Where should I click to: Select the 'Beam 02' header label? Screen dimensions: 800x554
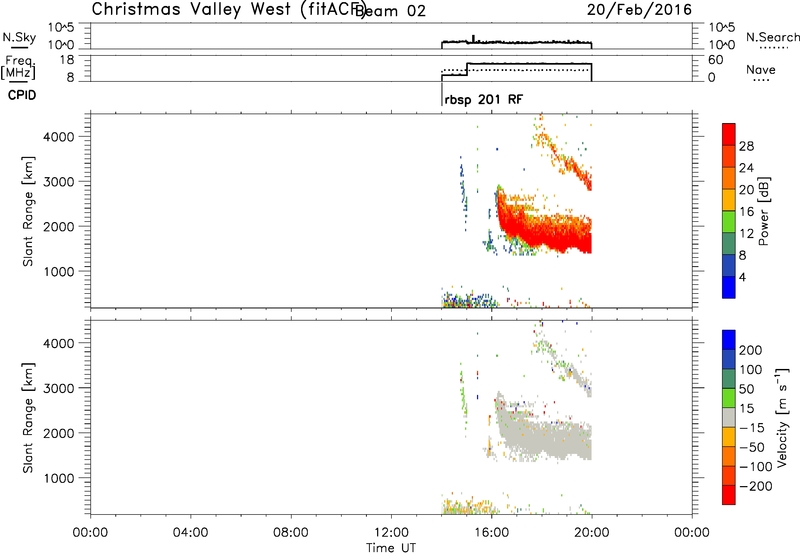(390, 11)
